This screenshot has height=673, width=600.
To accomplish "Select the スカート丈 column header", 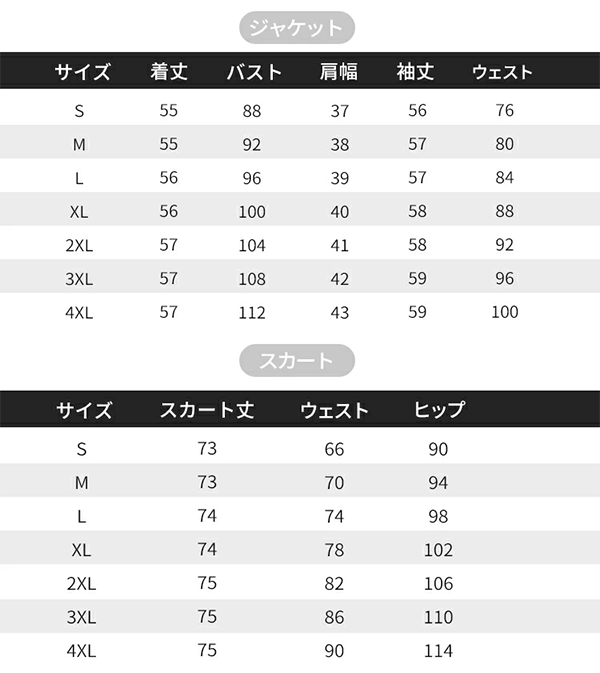I will click(x=207, y=410).
